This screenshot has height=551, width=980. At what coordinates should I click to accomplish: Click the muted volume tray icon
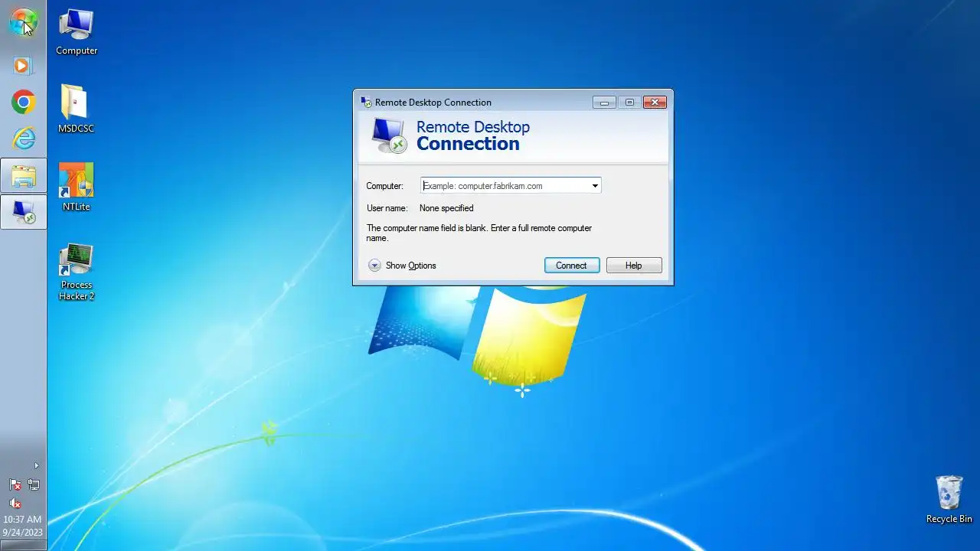pos(15,503)
